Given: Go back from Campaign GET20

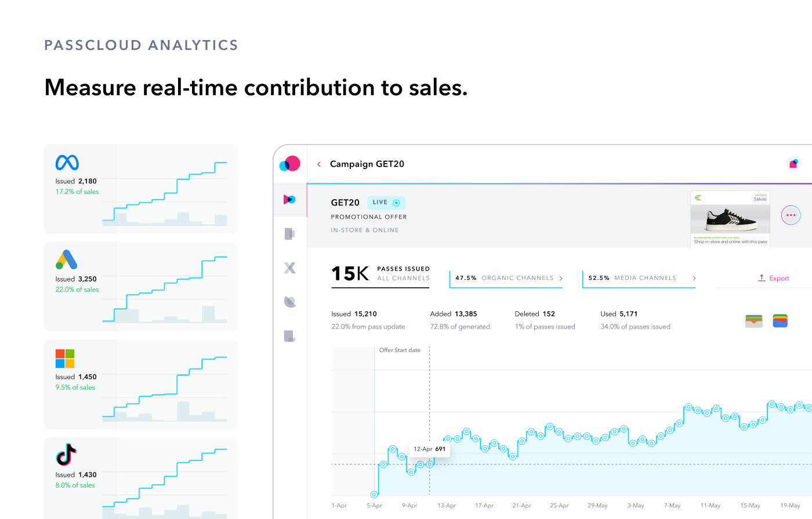Looking at the screenshot, I should (319, 164).
